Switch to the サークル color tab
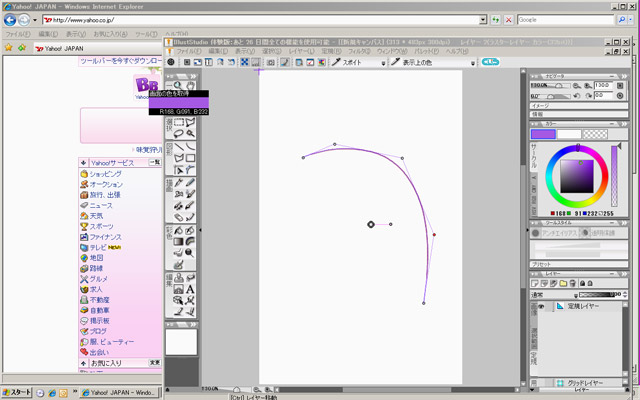 [534, 156]
